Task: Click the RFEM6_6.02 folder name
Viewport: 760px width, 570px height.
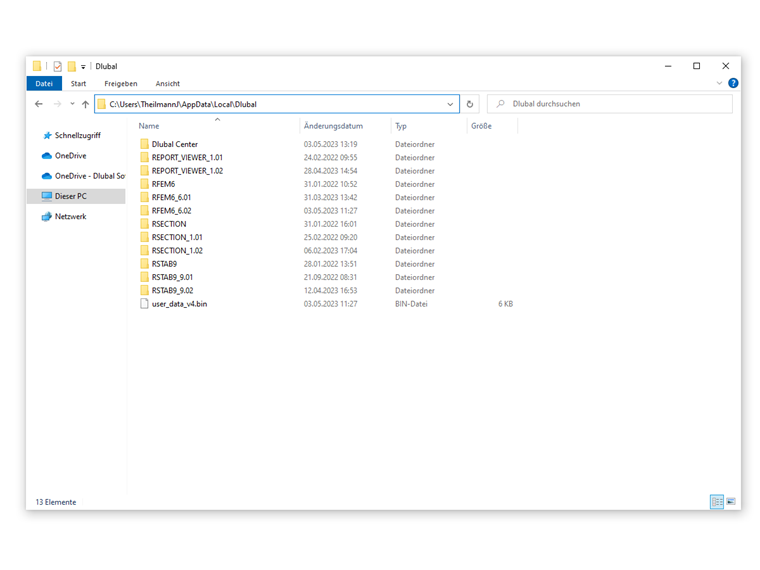Action: coord(172,211)
